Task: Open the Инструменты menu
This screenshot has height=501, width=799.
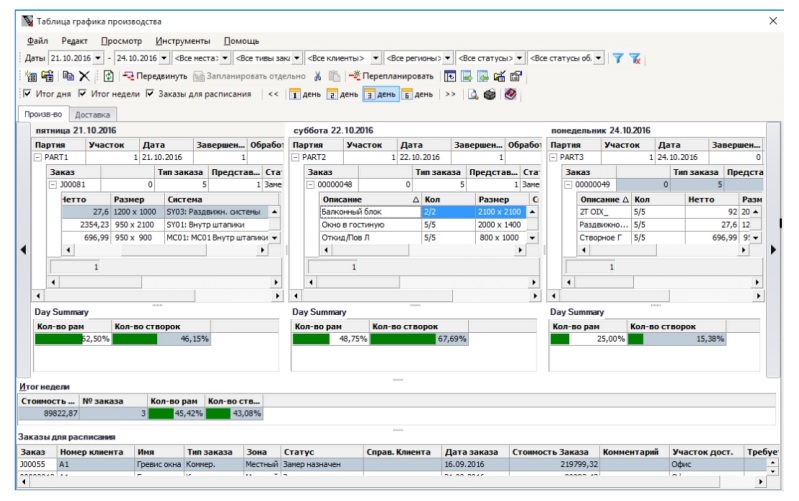Action: click(x=182, y=41)
